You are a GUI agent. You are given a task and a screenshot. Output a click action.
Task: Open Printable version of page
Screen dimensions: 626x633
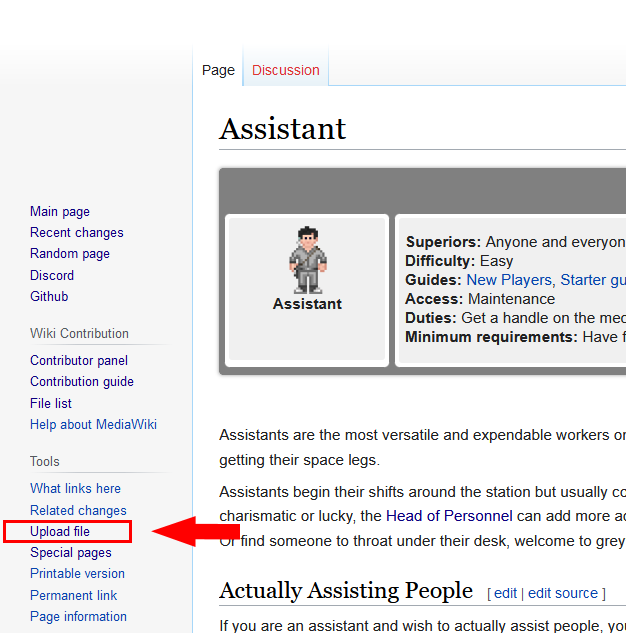[x=77, y=573]
